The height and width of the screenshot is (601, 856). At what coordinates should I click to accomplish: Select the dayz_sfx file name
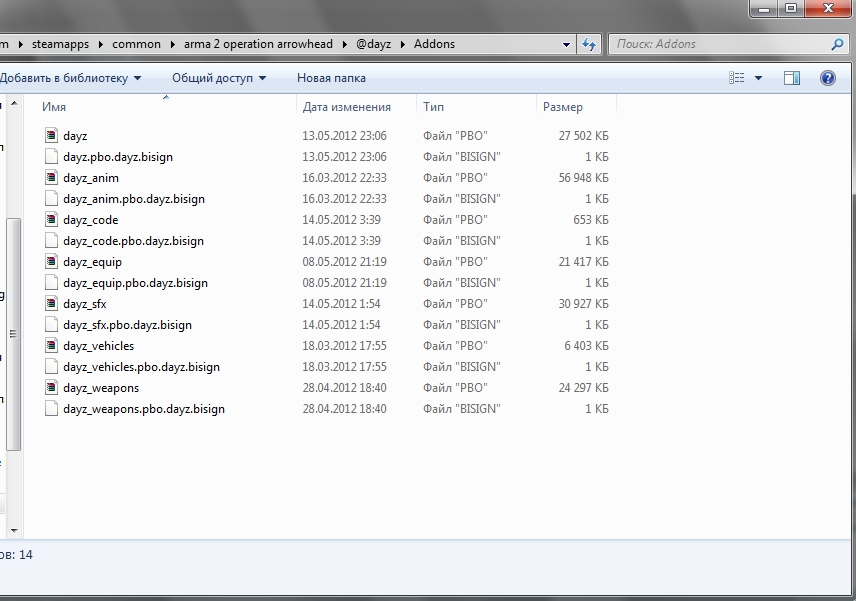pyautogui.click(x=85, y=304)
